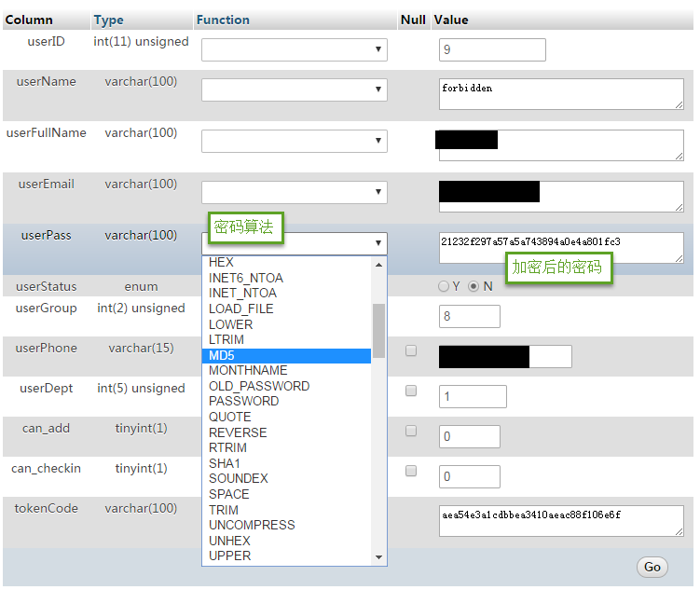Screen dimensions: 700x590
Task: Open the userID function dropdown
Action: click(294, 49)
